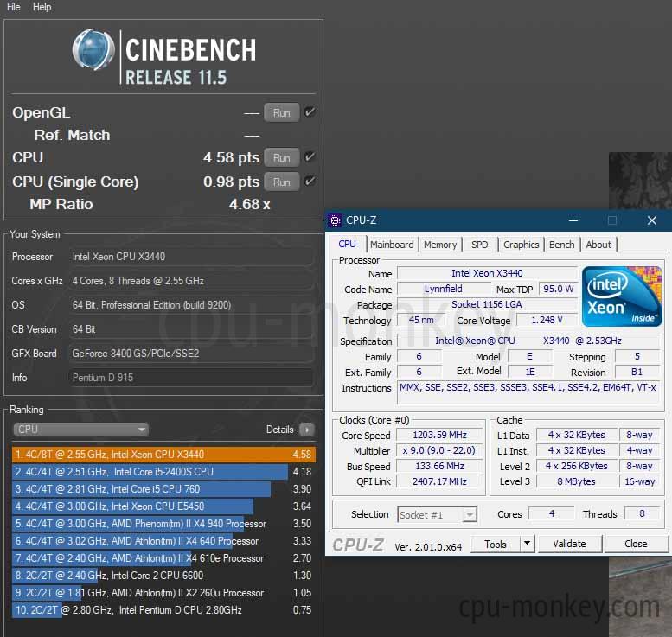
Task: Open the Socket #1 selection dropdown
Action: [x=437, y=514]
